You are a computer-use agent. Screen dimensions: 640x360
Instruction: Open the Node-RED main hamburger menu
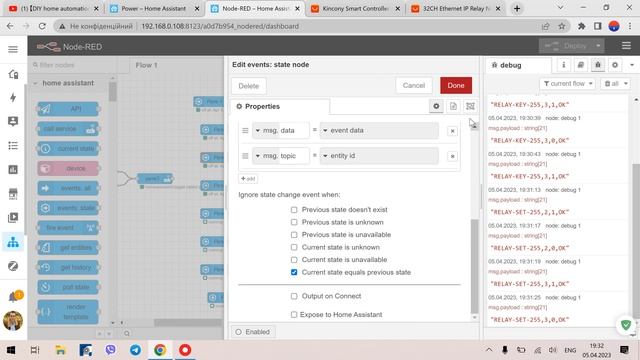point(626,46)
